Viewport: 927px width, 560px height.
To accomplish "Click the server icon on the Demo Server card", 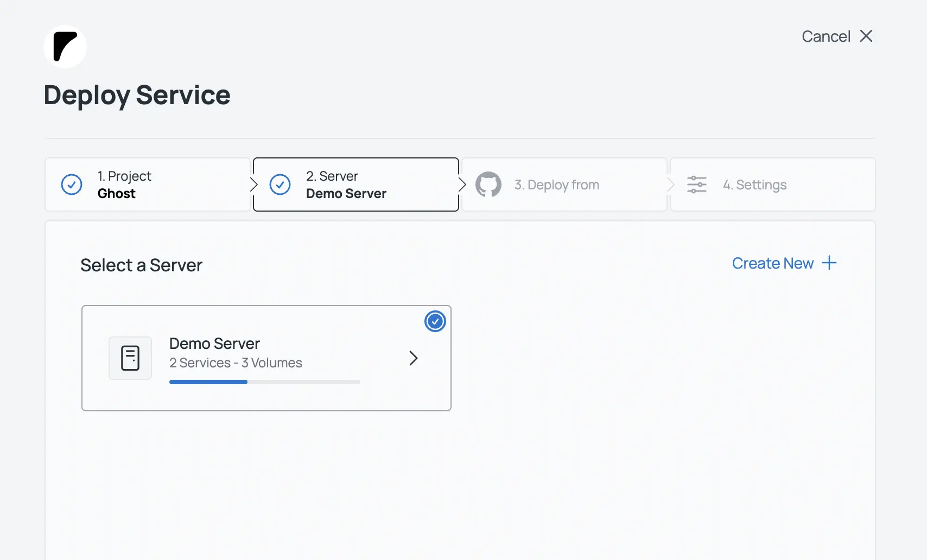I will pyautogui.click(x=130, y=358).
